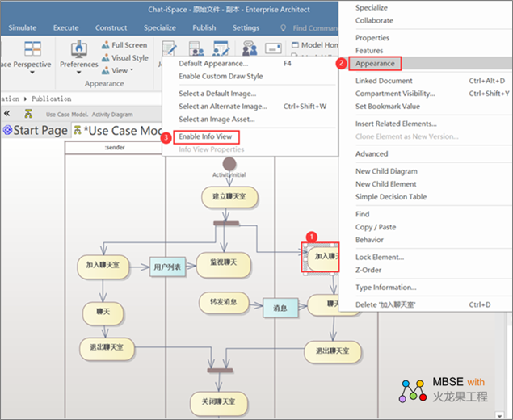The image size is (513, 420).
Task: Select the 转发消息 activity node
Action: click(x=224, y=303)
